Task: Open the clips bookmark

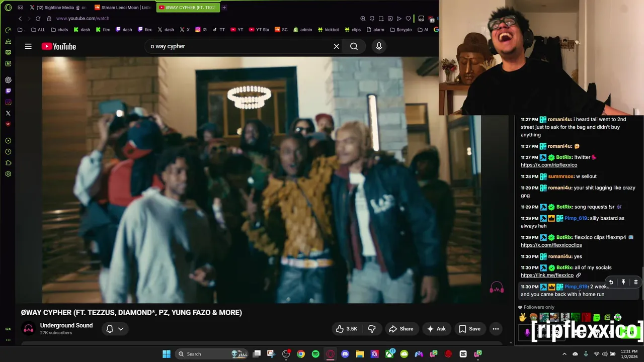Action: pos(352,30)
